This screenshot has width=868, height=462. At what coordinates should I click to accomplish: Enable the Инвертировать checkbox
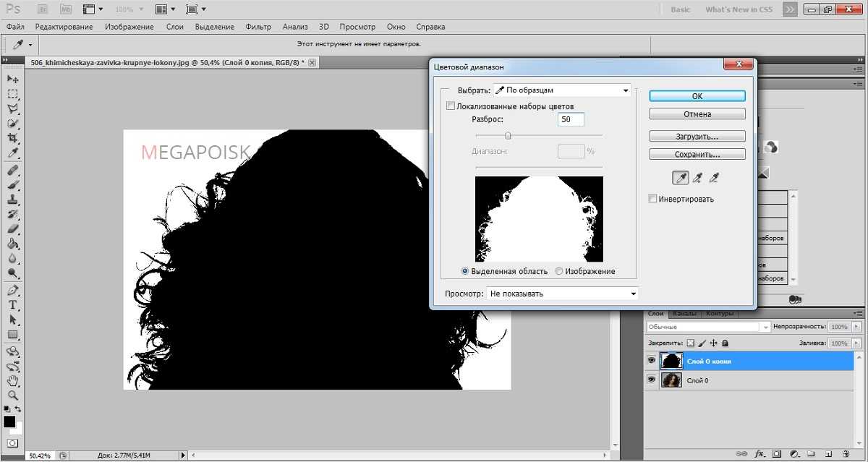click(653, 199)
